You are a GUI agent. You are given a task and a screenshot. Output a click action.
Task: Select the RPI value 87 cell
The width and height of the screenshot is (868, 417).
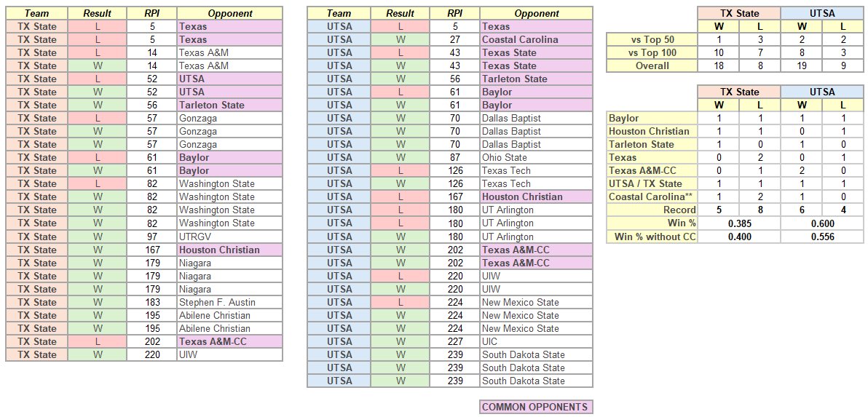[455, 158]
